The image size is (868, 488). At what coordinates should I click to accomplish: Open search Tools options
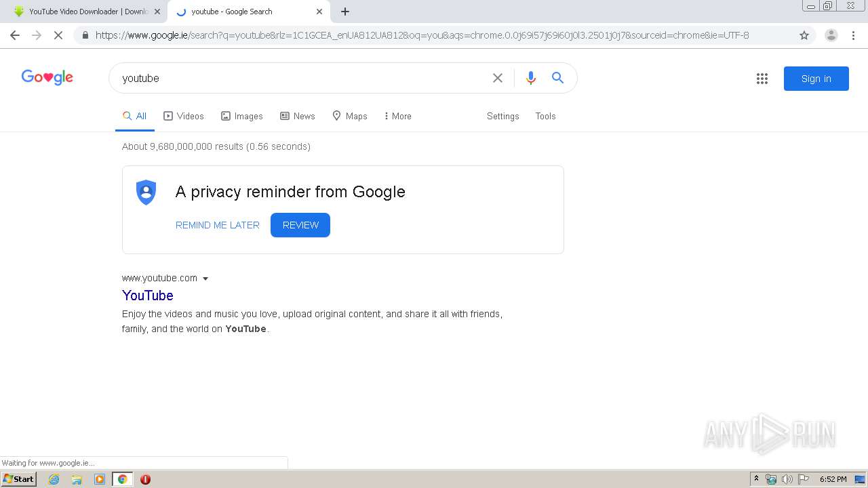click(546, 116)
